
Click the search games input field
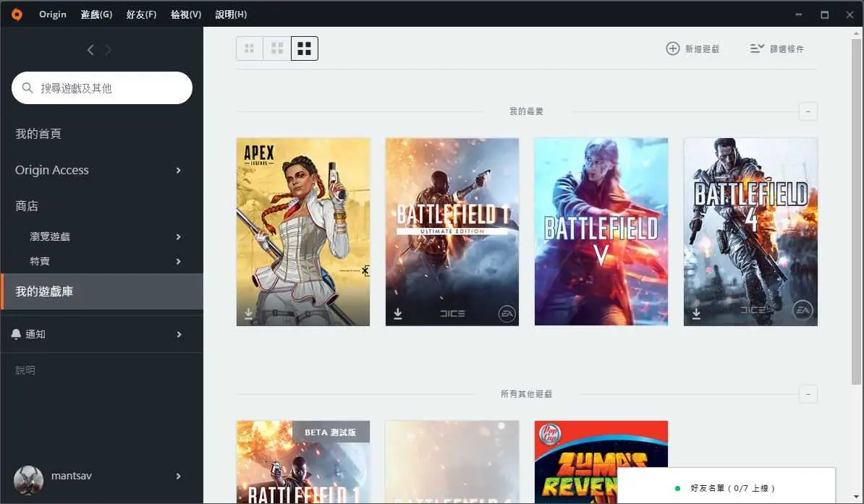point(102,87)
